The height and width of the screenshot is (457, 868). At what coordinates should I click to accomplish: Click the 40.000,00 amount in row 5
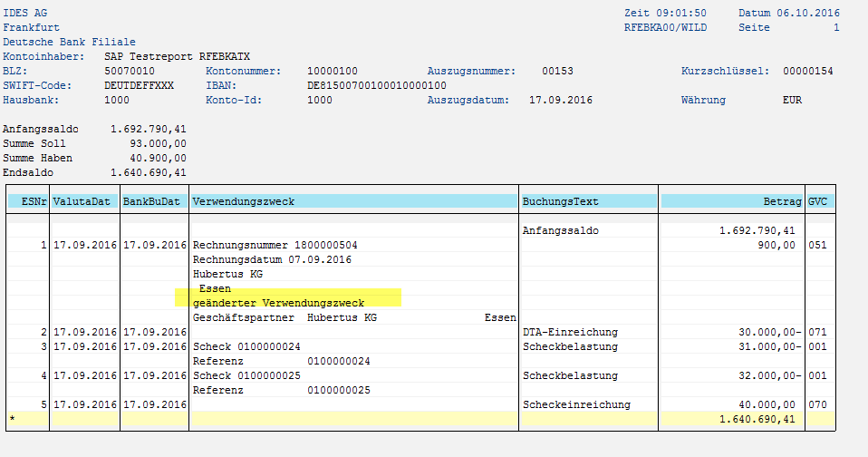click(x=767, y=404)
